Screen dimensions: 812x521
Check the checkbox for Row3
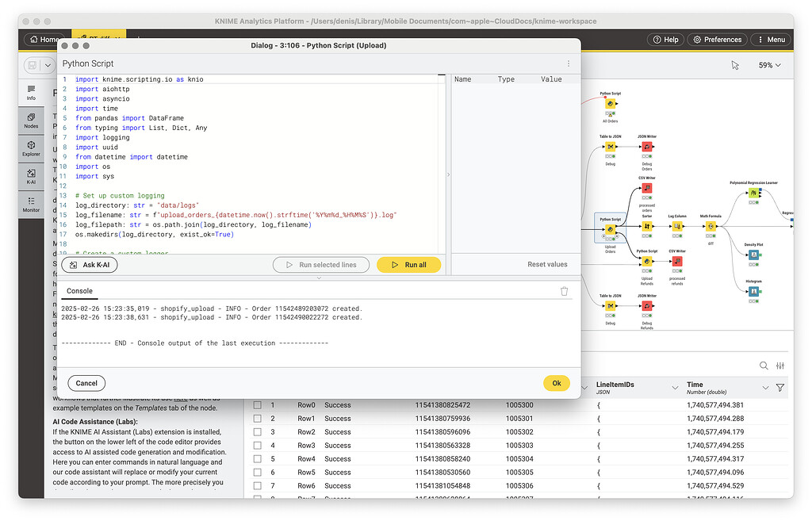tap(257, 446)
